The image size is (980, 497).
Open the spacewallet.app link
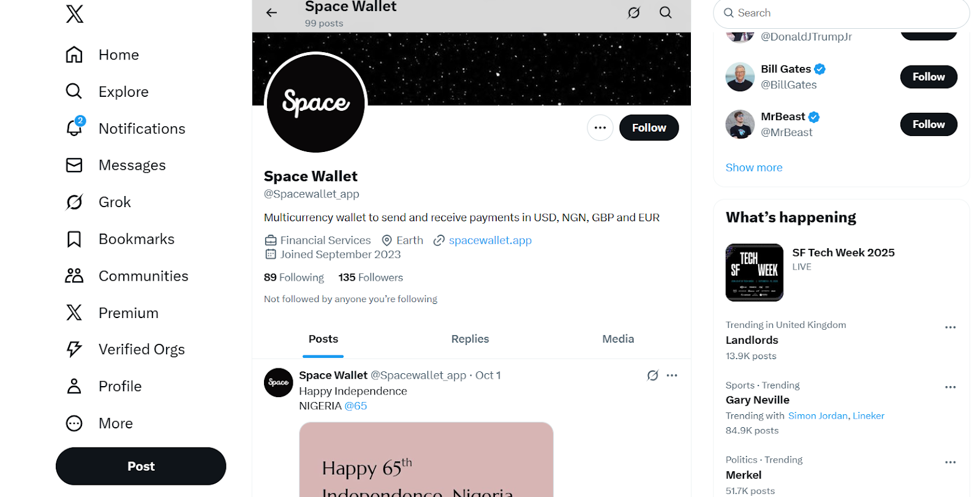pos(490,240)
